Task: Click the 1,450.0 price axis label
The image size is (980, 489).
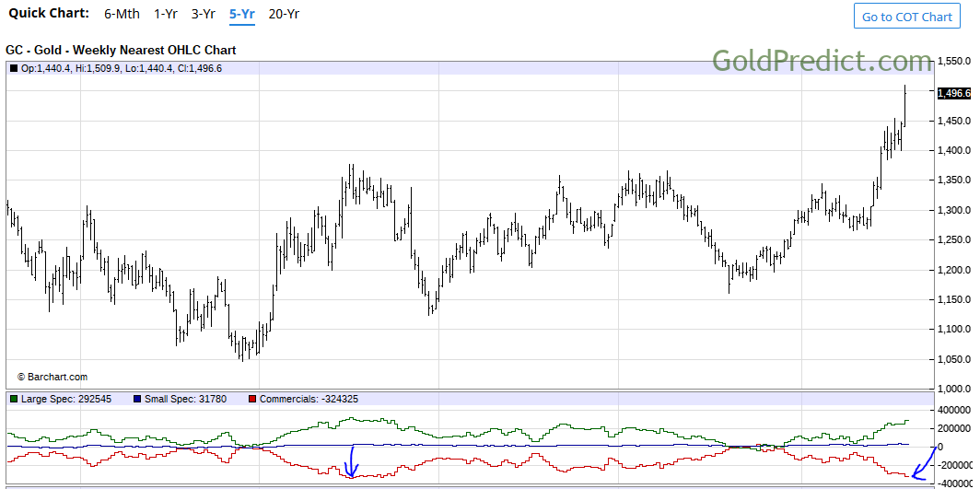Action: coord(954,121)
